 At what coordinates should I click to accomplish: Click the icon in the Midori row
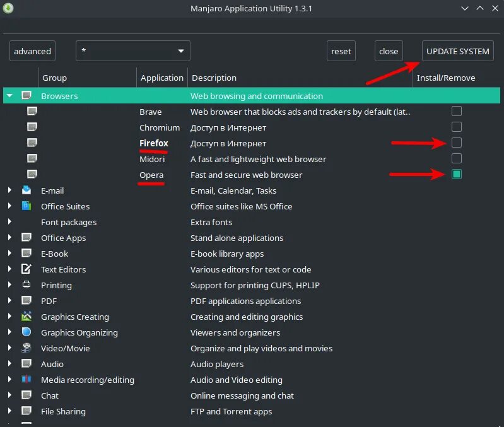[32, 158]
